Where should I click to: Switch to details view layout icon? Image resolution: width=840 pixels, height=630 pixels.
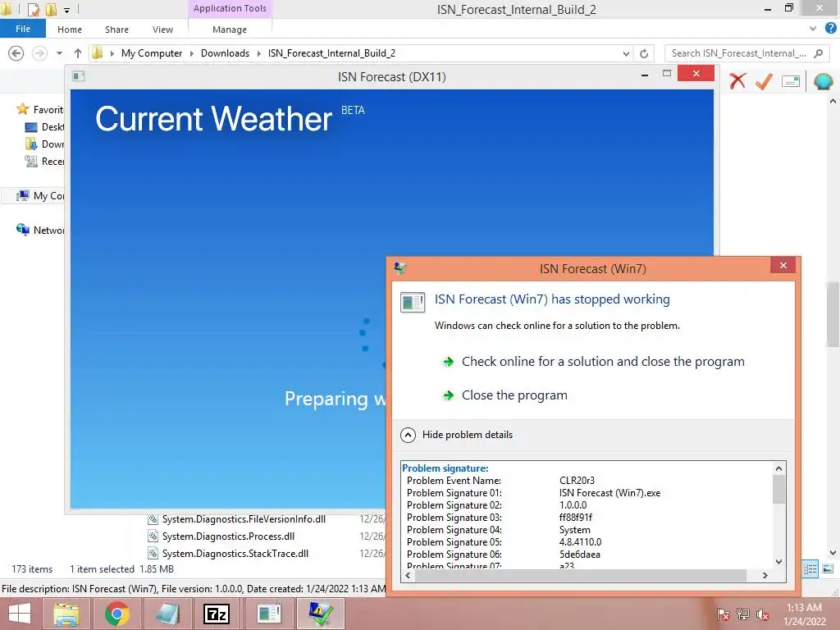click(x=810, y=569)
